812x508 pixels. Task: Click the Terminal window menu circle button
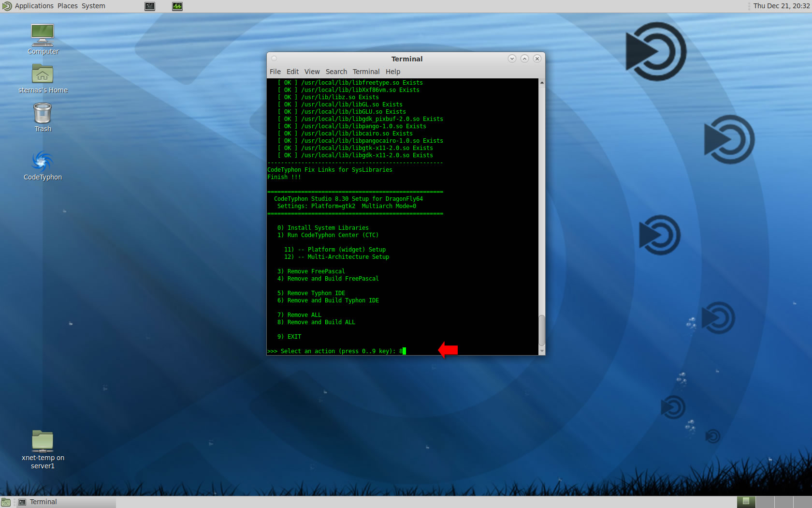point(274,59)
